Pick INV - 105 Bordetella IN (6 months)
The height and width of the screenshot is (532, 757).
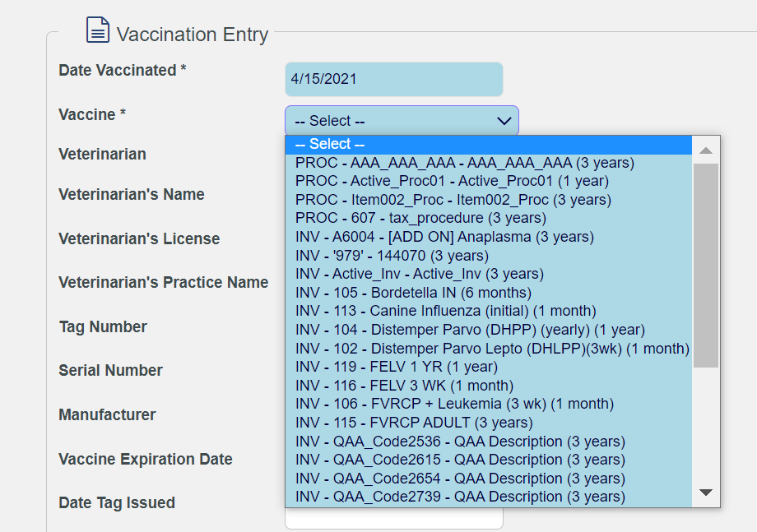[489, 293]
